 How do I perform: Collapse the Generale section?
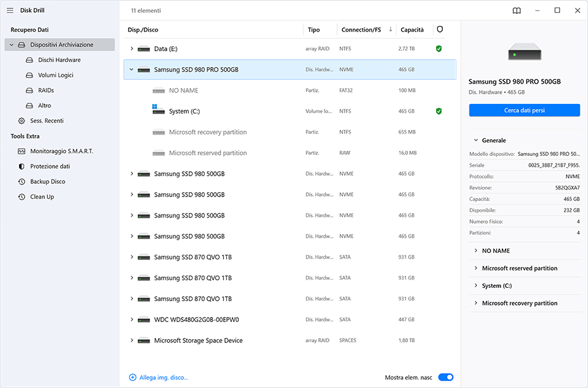click(x=476, y=140)
